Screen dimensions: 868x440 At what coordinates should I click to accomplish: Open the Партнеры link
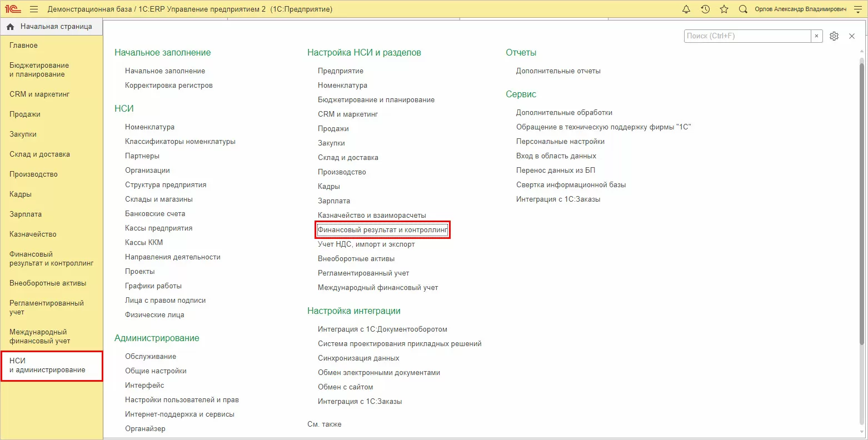[x=142, y=156]
